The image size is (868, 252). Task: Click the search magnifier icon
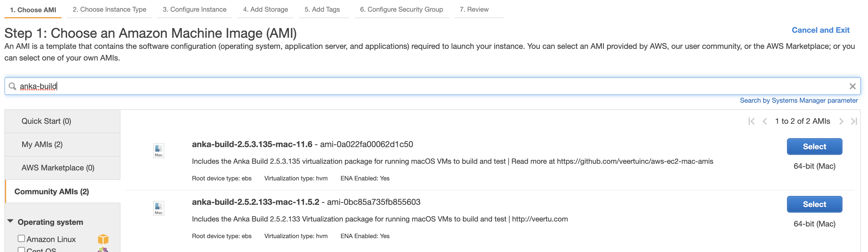12,86
